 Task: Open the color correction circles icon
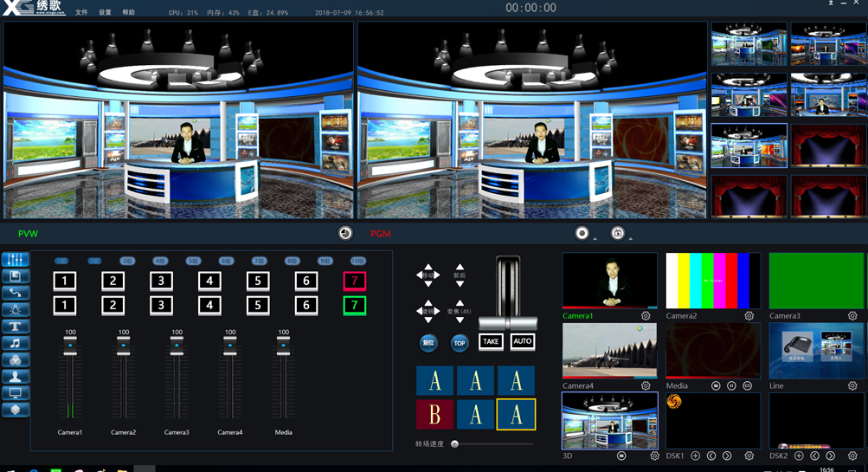point(16,360)
